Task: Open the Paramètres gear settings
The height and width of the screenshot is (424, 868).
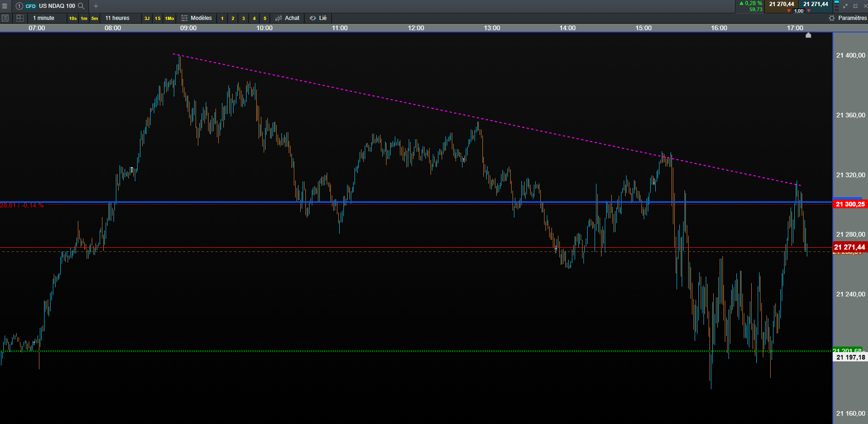Action: [x=848, y=18]
